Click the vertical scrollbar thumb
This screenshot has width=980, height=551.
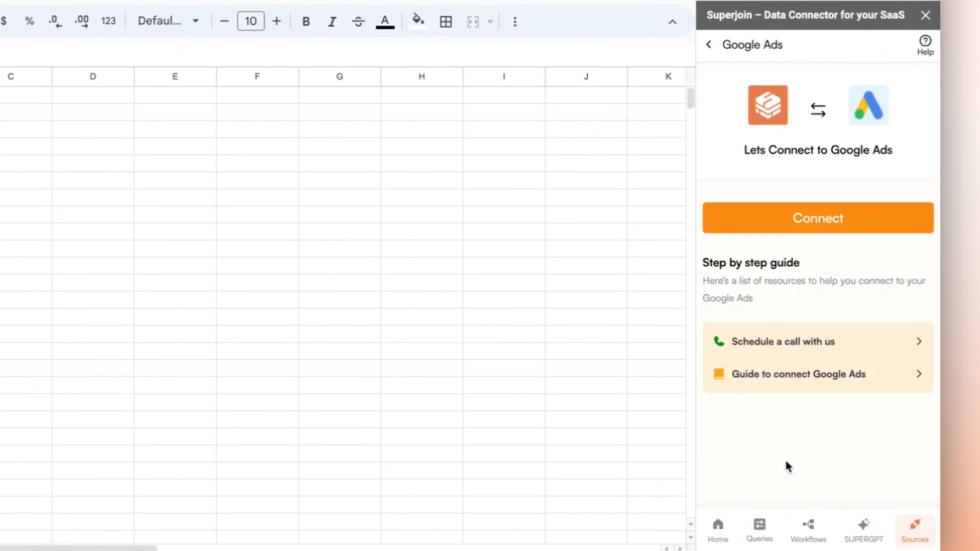click(691, 98)
